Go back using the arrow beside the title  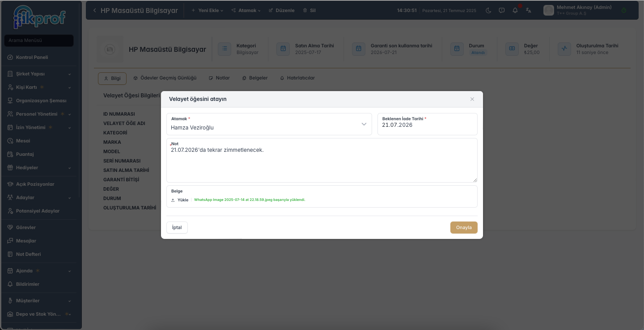94,10
